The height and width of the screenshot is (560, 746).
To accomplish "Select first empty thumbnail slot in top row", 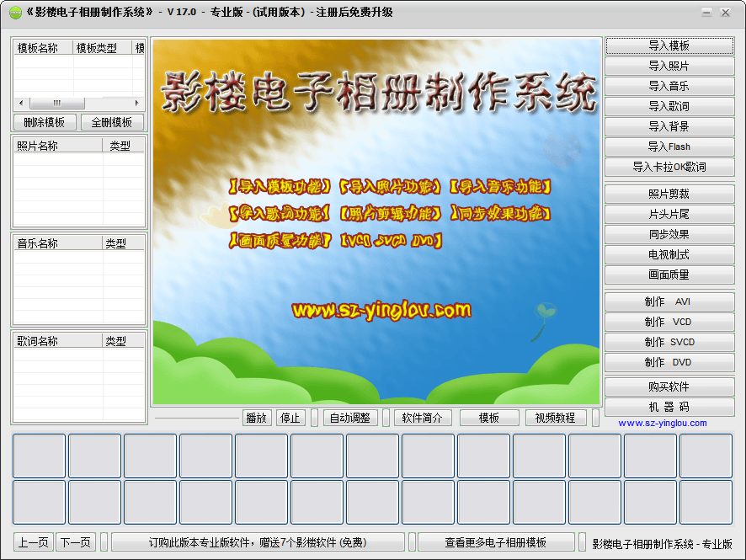I will [x=39, y=456].
